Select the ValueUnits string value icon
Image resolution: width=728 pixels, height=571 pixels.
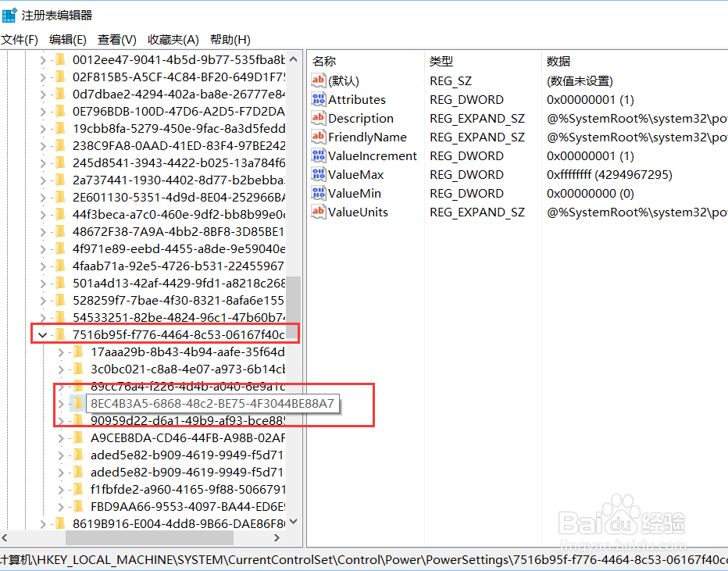(319, 212)
